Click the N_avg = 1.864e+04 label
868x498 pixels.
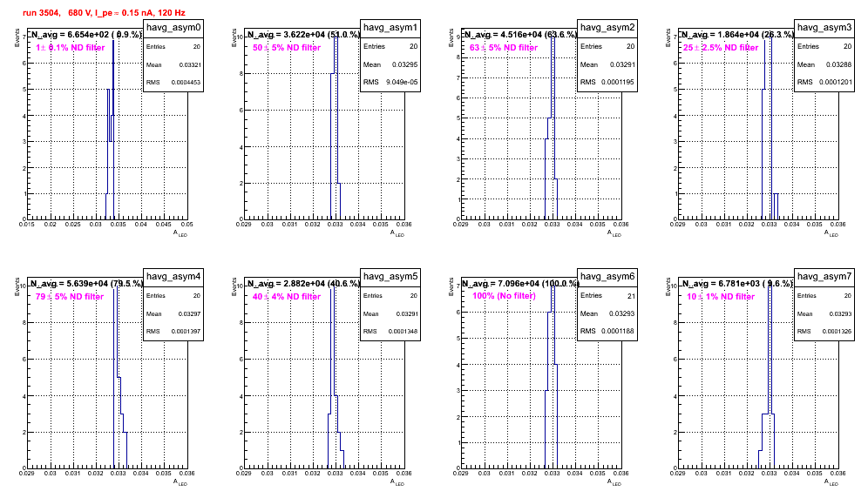point(737,34)
